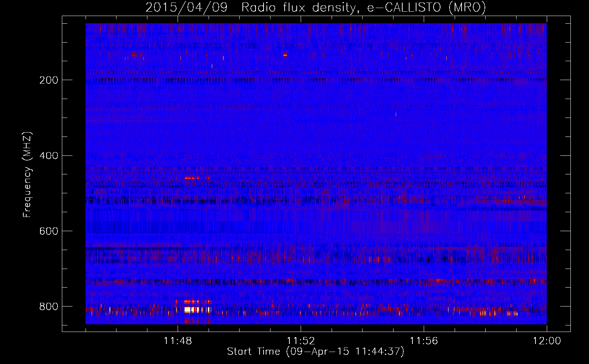Click the 11:48 time tick label
This screenshot has height=364, width=589.
click(178, 341)
